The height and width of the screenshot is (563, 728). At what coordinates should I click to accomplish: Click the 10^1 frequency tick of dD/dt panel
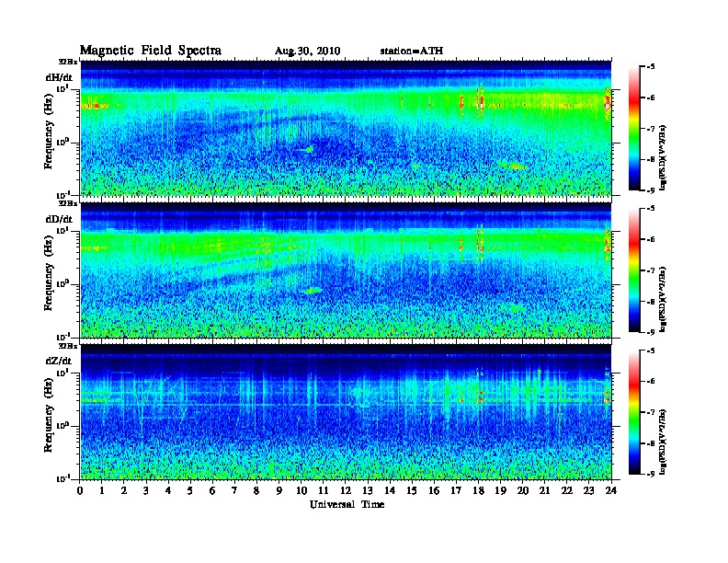[x=62, y=230]
